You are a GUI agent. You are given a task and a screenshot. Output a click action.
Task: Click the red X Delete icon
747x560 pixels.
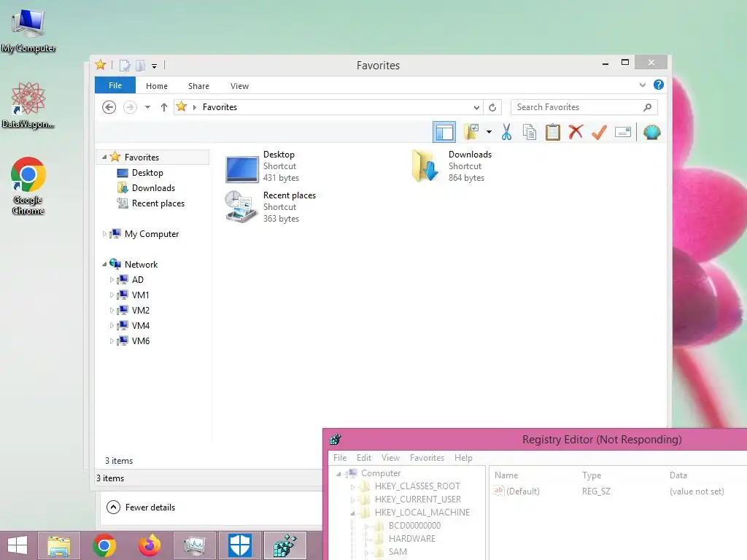576,132
